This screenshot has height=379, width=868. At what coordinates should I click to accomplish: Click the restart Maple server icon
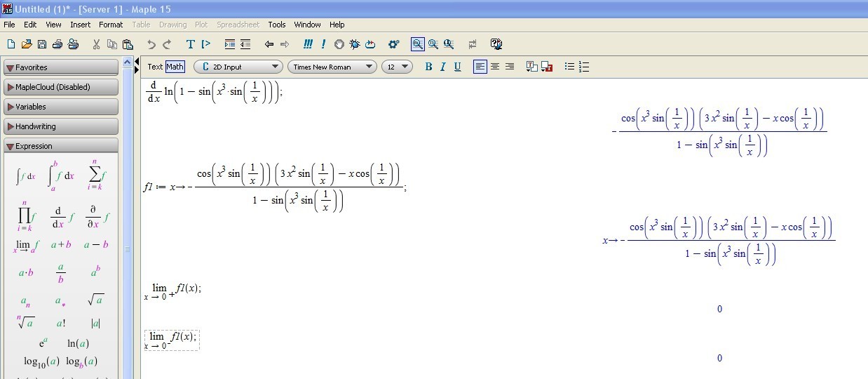tap(370, 44)
